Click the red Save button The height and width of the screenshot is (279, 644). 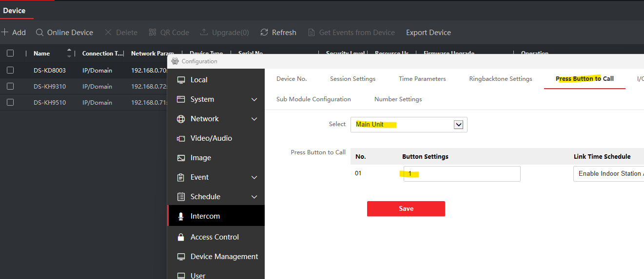[406, 208]
